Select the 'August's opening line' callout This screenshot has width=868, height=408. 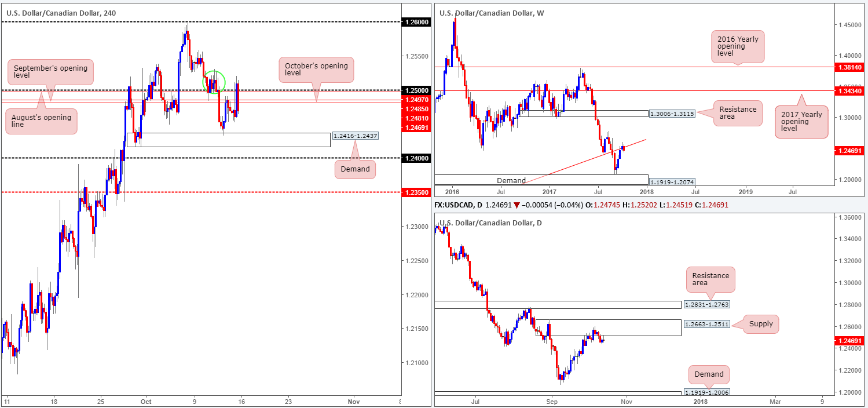coord(40,121)
